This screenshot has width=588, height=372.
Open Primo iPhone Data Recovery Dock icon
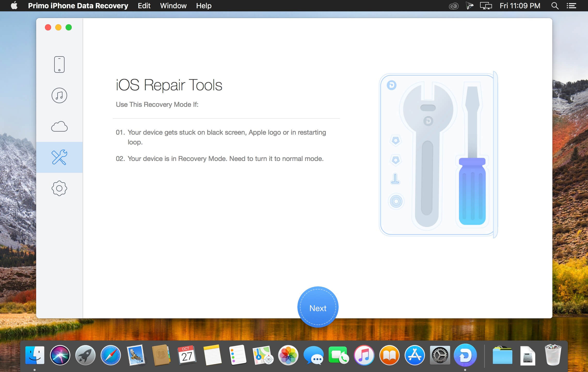click(465, 355)
